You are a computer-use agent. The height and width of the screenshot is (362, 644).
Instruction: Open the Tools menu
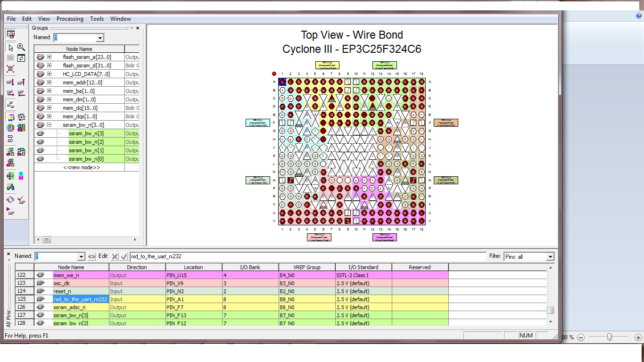(x=97, y=19)
